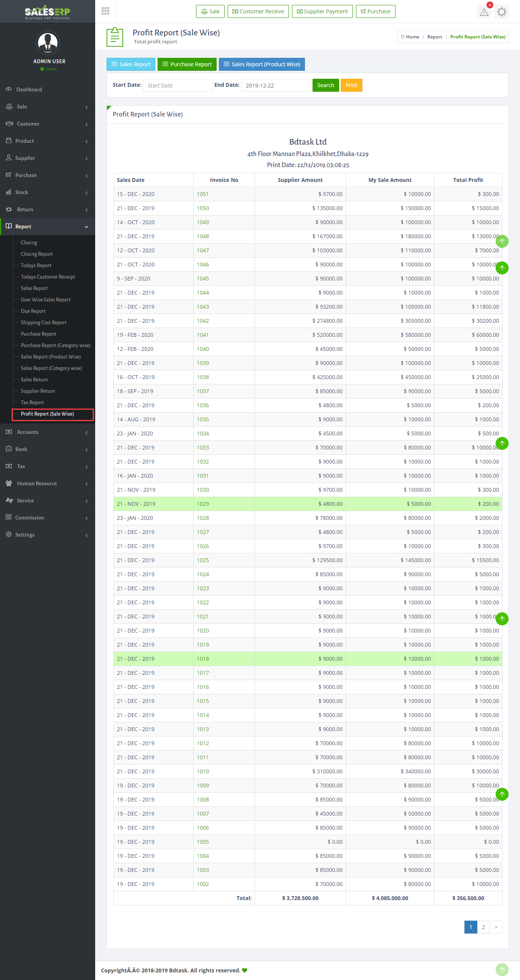Click the admin user avatar
The height and width of the screenshot is (980, 520).
click(x=48, y=43)
